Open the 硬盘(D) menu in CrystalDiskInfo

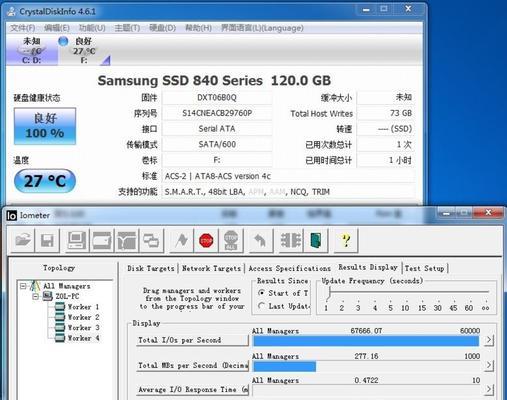(x=163, y=28)
